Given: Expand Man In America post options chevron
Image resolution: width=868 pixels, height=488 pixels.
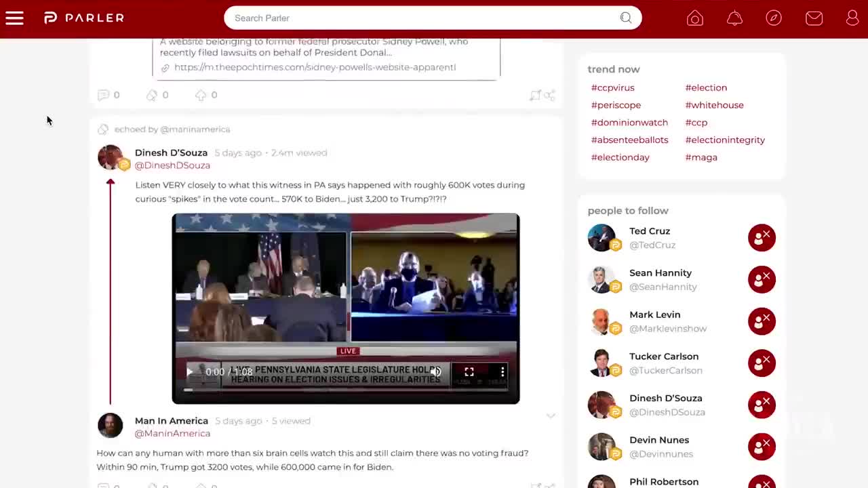Looking at the screenshot, I should (551, 416).
